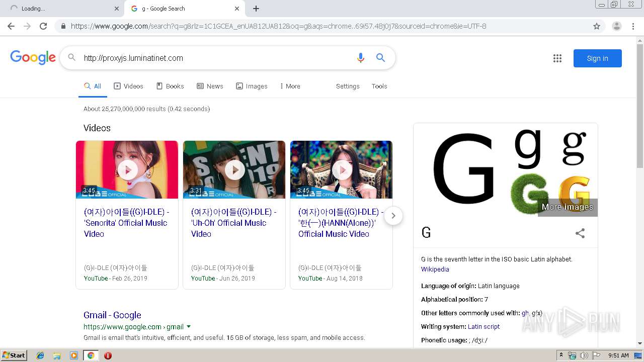The width and height of the screenshot is (644, 362).
Task: Start voice search with microphone icon
Action: (360, 58)
